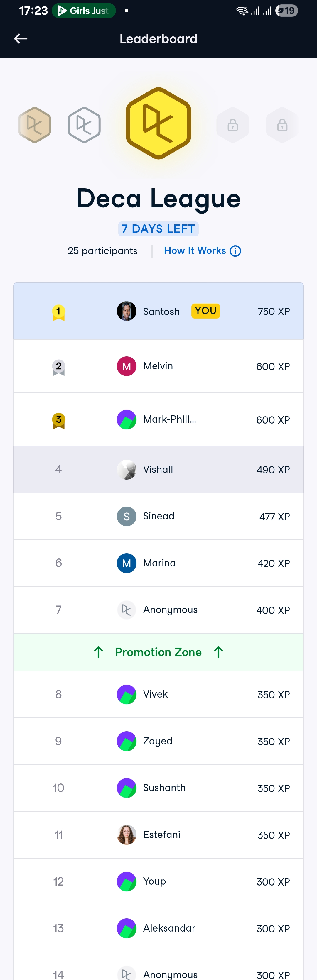Image resolution: width=317 pixels, height=980 pixels.
Task: Tap the third place medal icon
Action: point(58,420)
